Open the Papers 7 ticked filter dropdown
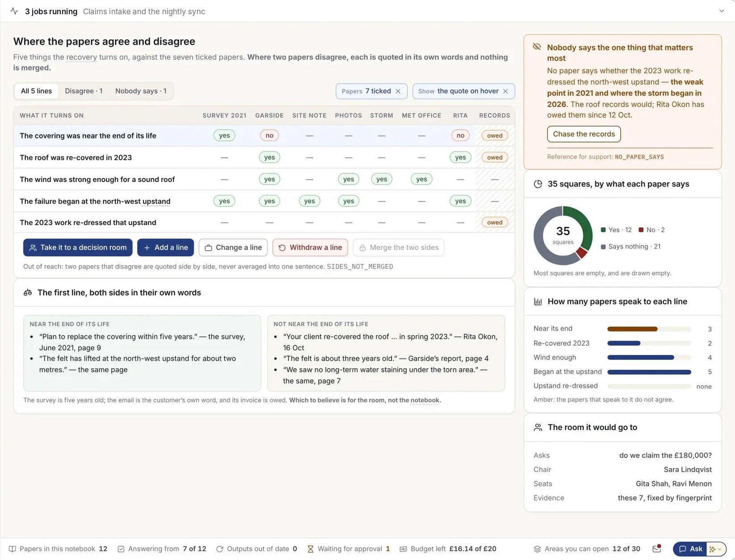This screenshot has height=560, width=735. coord(366,91)
